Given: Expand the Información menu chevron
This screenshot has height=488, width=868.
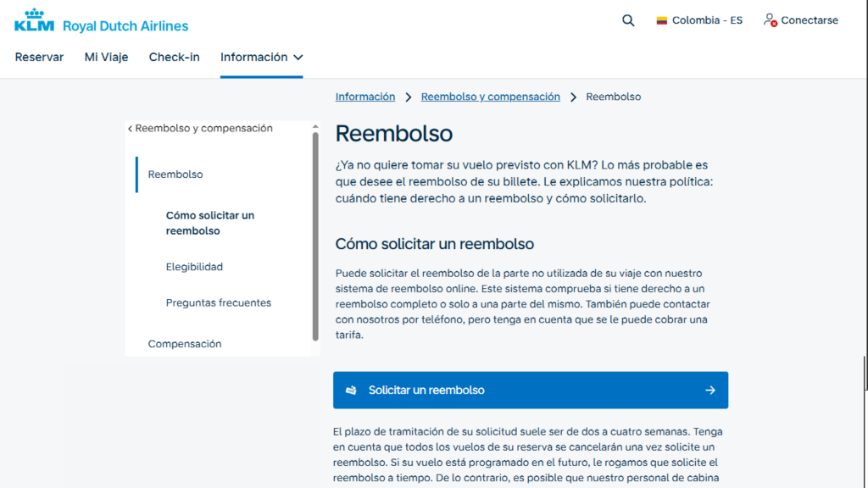Looking at the screenshot, I should pyautogui.click(x=298, y=58).
